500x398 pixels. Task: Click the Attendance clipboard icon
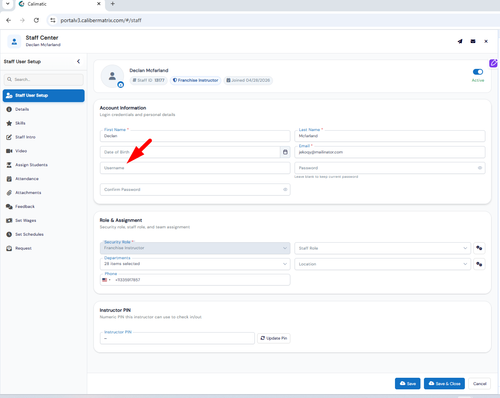9,179
